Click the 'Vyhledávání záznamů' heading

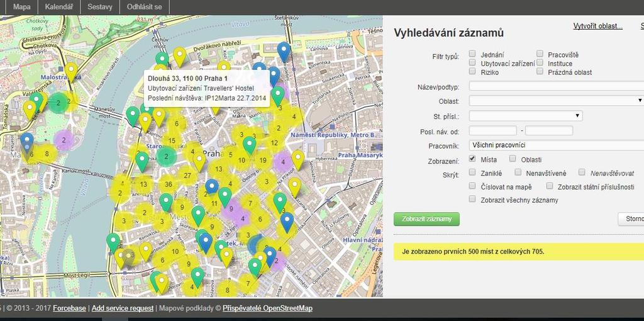[448, 33]
